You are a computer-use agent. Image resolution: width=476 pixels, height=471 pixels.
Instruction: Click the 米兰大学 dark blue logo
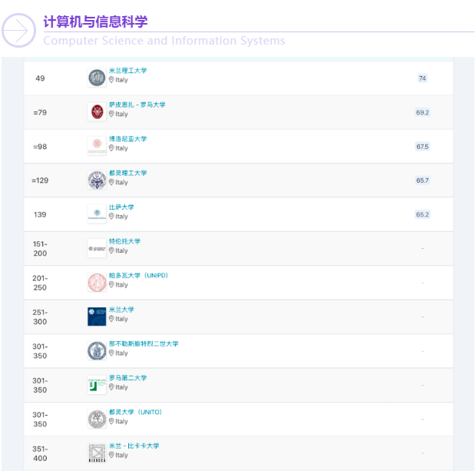pos(97,317)
